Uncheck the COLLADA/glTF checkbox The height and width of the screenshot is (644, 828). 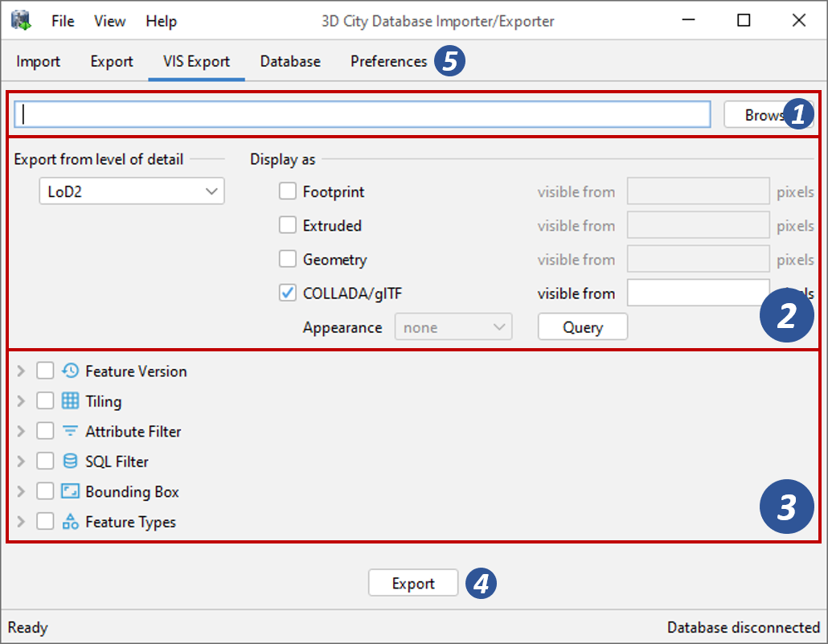pos(287,292)
